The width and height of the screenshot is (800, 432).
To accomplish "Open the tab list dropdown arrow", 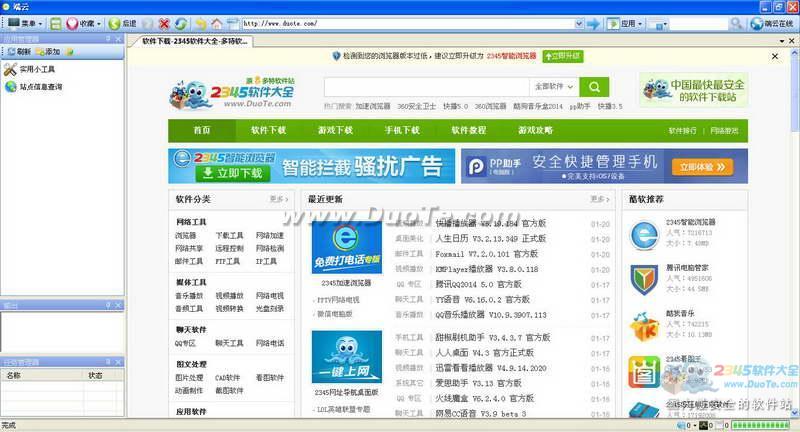I will tap(782, 41).
